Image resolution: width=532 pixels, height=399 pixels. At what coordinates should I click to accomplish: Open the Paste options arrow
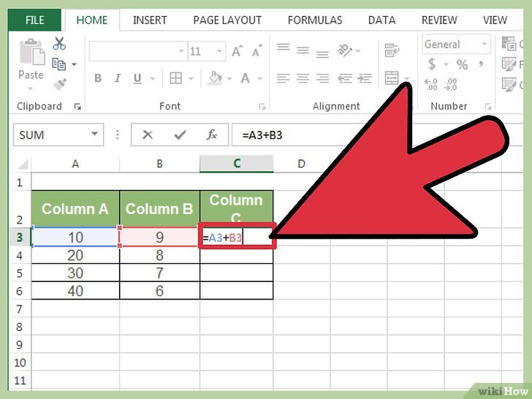click(31, 88)
